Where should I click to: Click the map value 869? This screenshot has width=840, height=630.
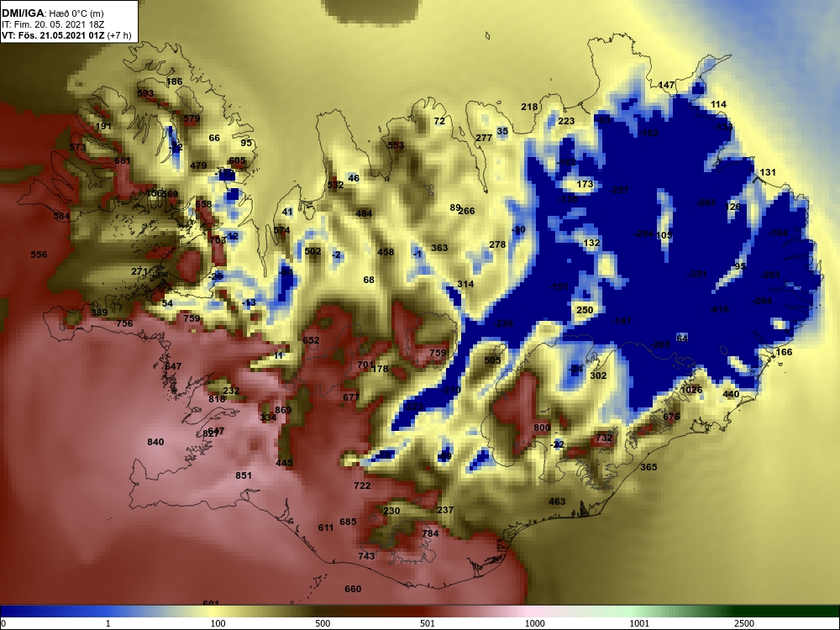(x=283, y=411)
